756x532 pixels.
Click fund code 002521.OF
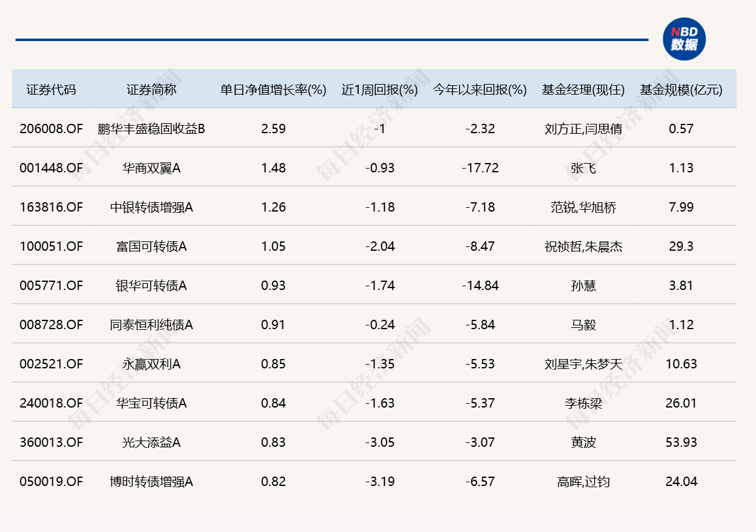[51, 364]
